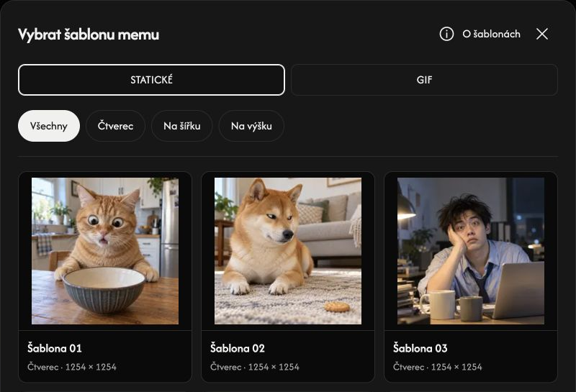The height and width of the screenshot is (392, 576).
Task: Switch to the GIF tab
Action: click(424, 80)
